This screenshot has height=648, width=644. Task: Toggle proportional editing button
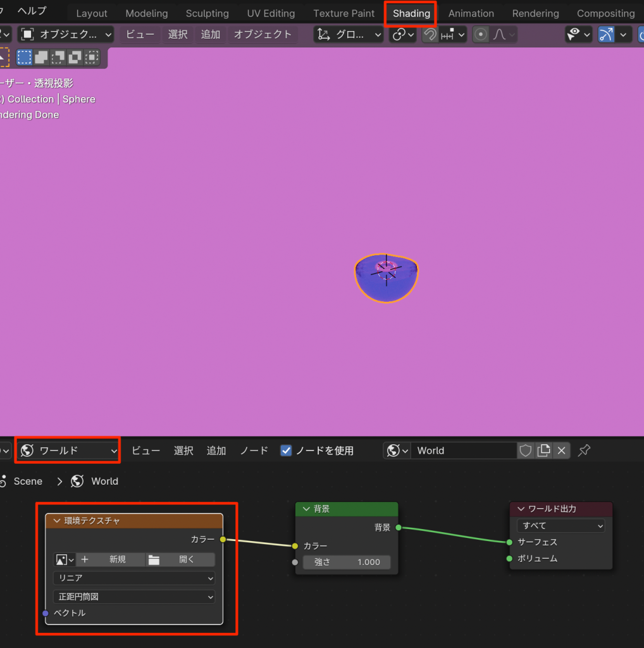click(481, 34)
